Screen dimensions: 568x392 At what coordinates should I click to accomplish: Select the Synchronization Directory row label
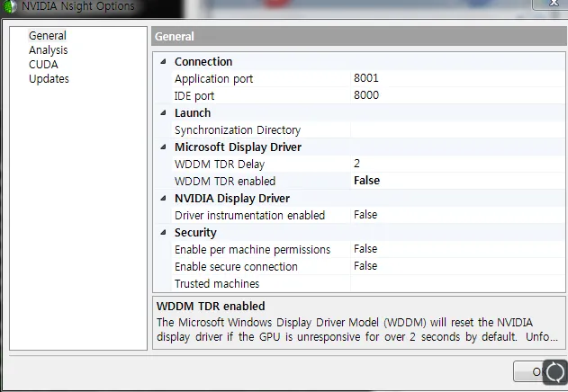click(238, 130)
